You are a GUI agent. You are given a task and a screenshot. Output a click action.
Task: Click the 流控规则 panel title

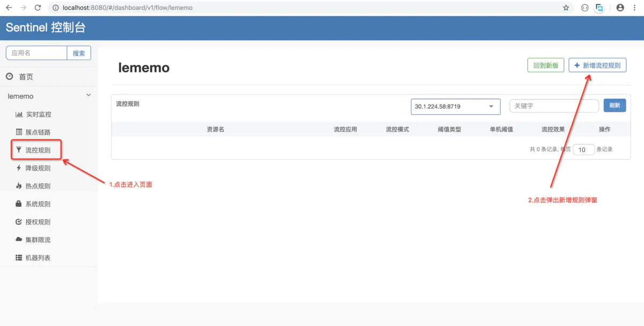point(128,104)
